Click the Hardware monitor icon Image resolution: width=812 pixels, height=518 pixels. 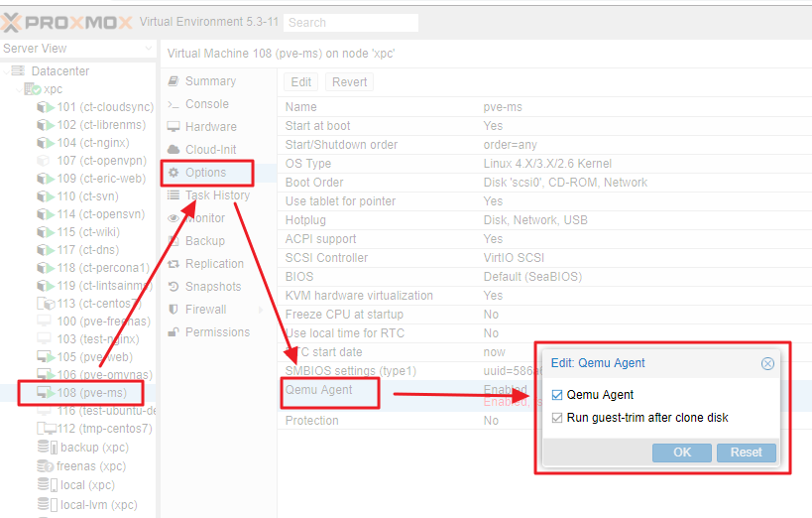174,126
